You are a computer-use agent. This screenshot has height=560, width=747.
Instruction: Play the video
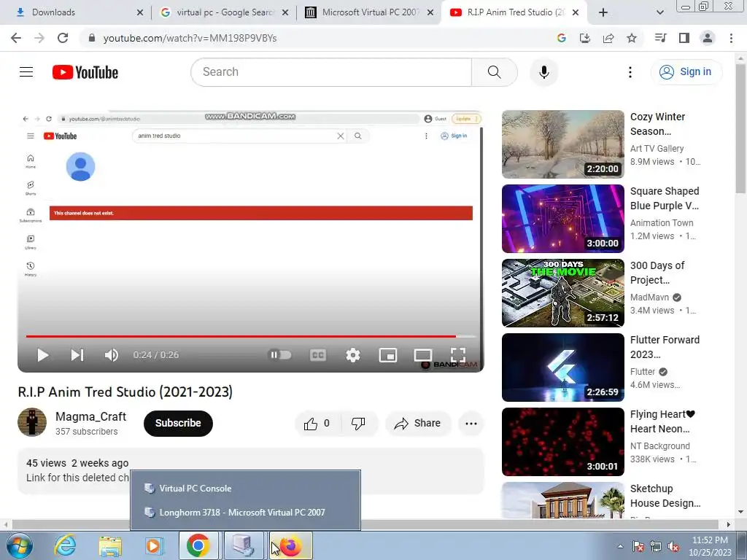click(42, 355)
